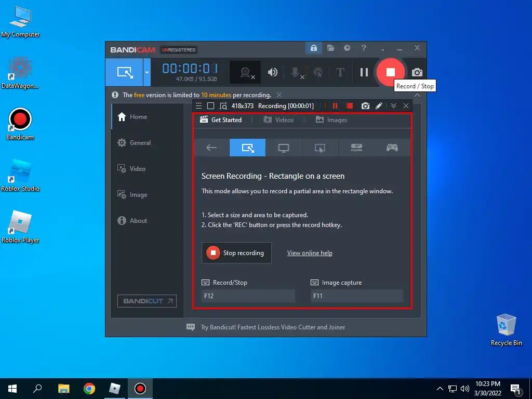Select rectangle on screen mode icon
Viewport: 532px width, 399px height.
(248, 148)
